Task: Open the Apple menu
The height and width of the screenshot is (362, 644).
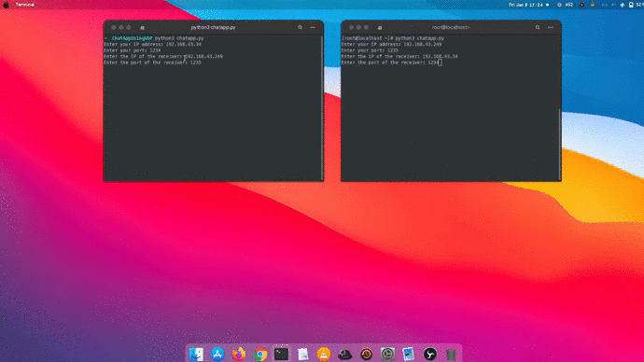Action: [6, 5]
